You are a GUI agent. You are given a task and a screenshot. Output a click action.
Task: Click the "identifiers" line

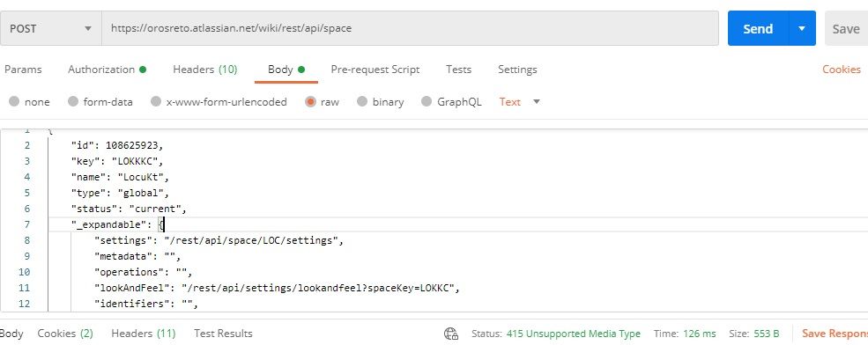(146, 304)
